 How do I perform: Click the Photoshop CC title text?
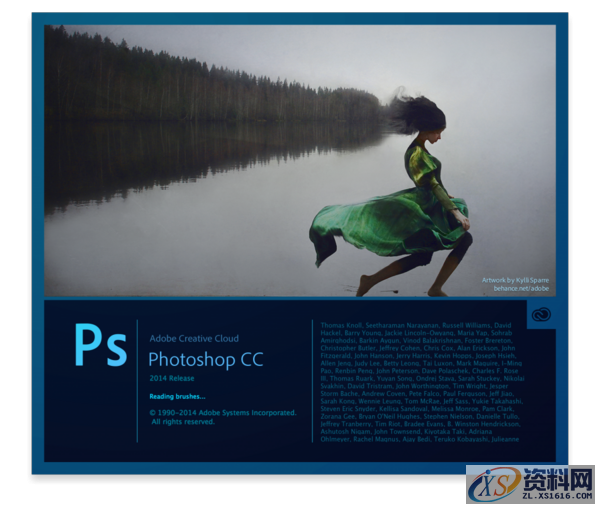205,359
